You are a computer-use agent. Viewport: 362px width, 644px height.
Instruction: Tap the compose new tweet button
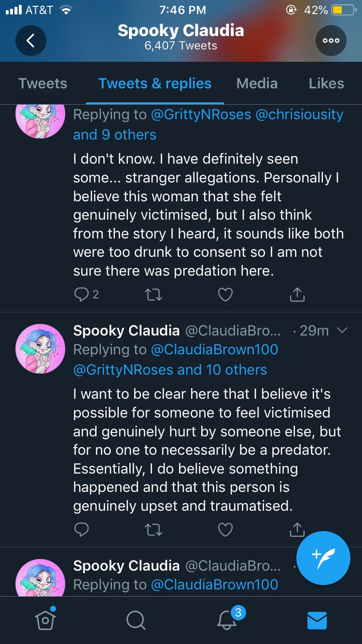pyautogui.click(x=323, y=558)
